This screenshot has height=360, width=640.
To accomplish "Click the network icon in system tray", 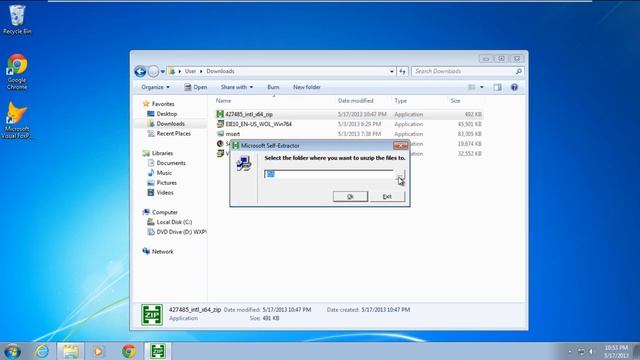I will point(581,351).
